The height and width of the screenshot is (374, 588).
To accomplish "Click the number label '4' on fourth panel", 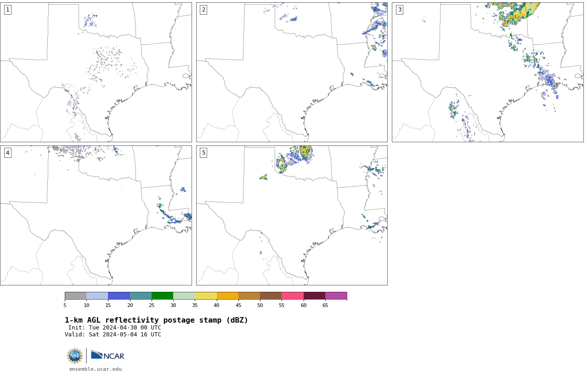I will pos(7,153).
